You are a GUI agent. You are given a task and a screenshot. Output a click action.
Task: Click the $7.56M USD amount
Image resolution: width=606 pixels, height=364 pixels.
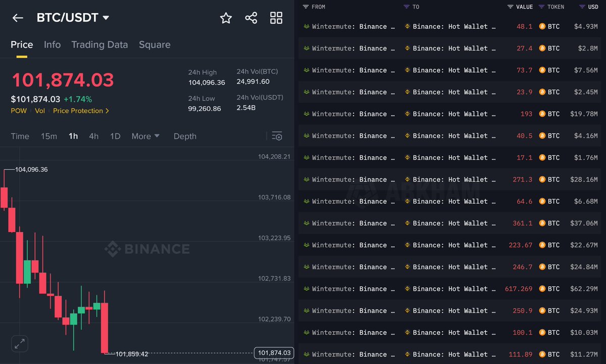click(x=586, y=70)
